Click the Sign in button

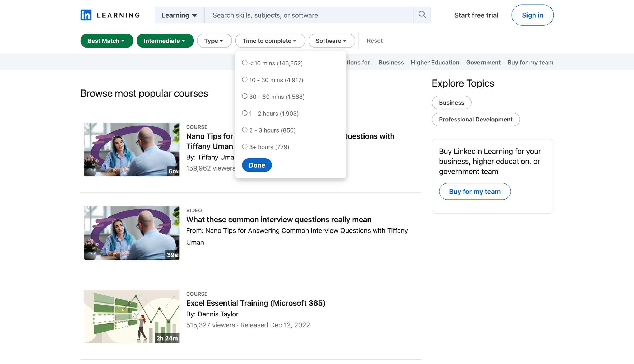pyautogui.click(x=533, y=15)
